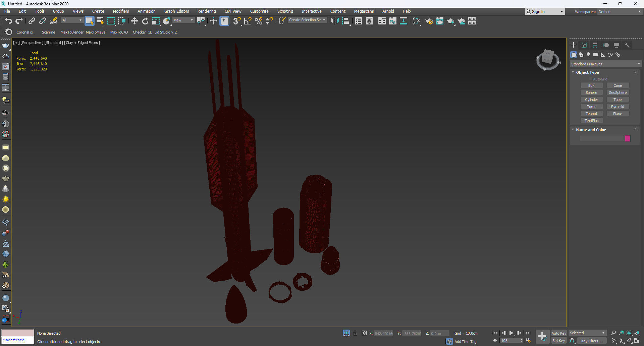
Task: Create a Teapot primitive
Action: (x=591, y=114)
